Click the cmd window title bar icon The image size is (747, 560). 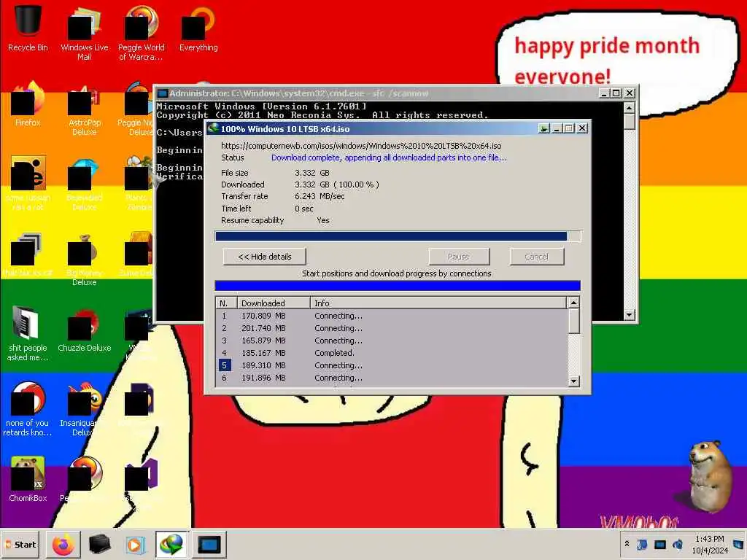163,93
